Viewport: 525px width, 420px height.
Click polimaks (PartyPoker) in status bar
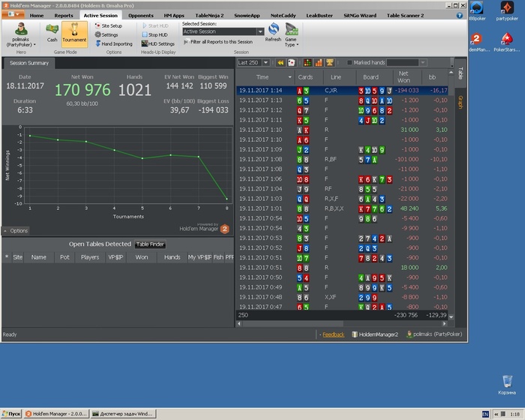tap(434, 334)
